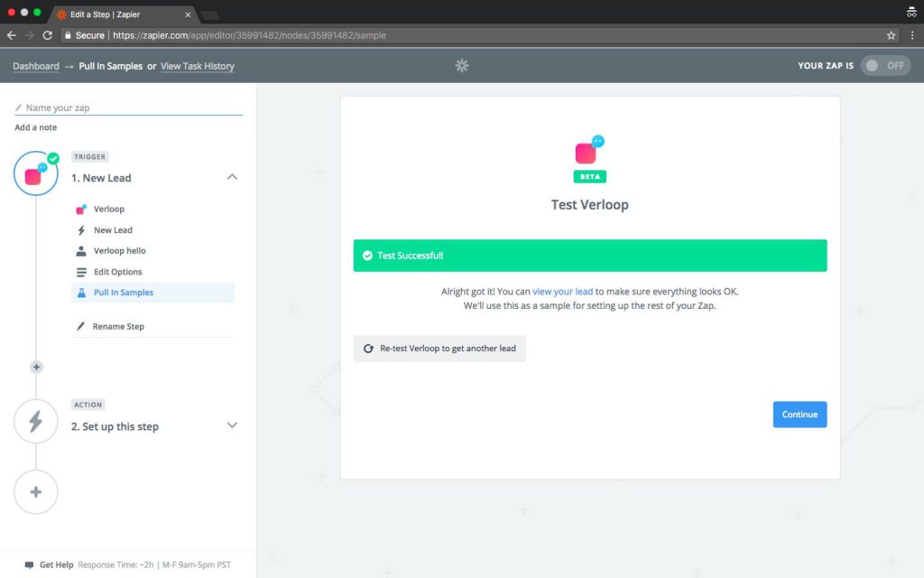Click the 1. New Lead step title
Image resolution: width=924 pixels, height=578 pixels.
101,178
